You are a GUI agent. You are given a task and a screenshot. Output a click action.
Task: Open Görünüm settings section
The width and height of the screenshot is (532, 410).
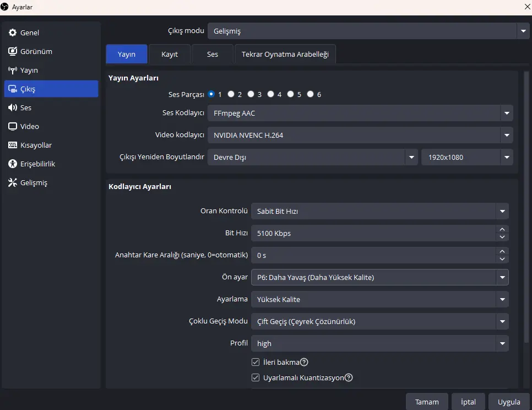point(51,51)
